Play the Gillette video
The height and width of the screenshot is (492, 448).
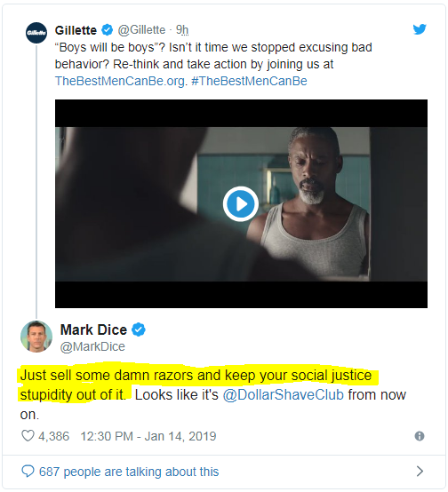pos(241,204)
